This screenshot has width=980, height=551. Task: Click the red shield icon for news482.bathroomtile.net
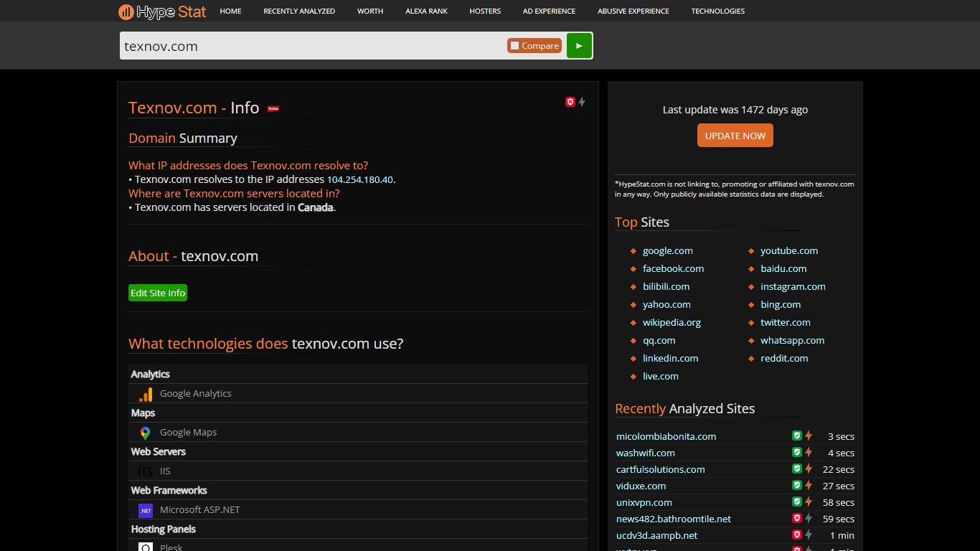point(796,518)
